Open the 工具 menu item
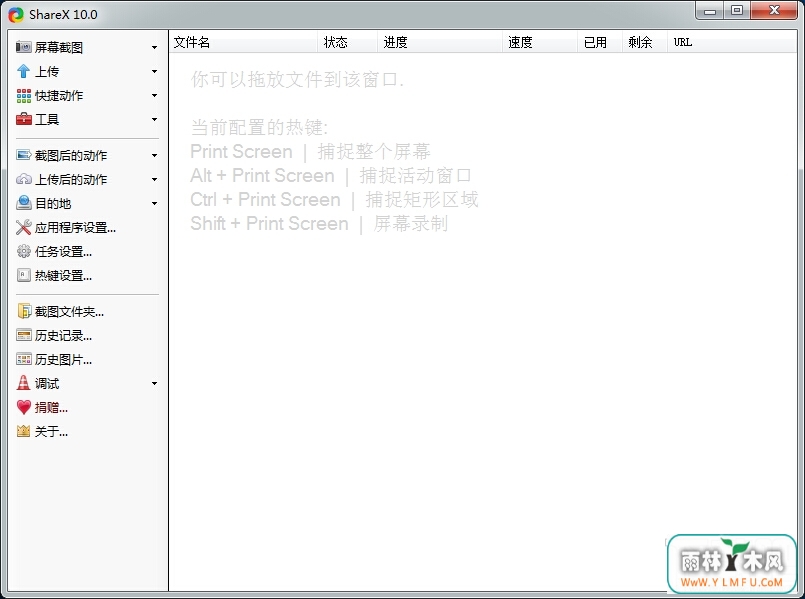805x599 pixels. (87, 119)
